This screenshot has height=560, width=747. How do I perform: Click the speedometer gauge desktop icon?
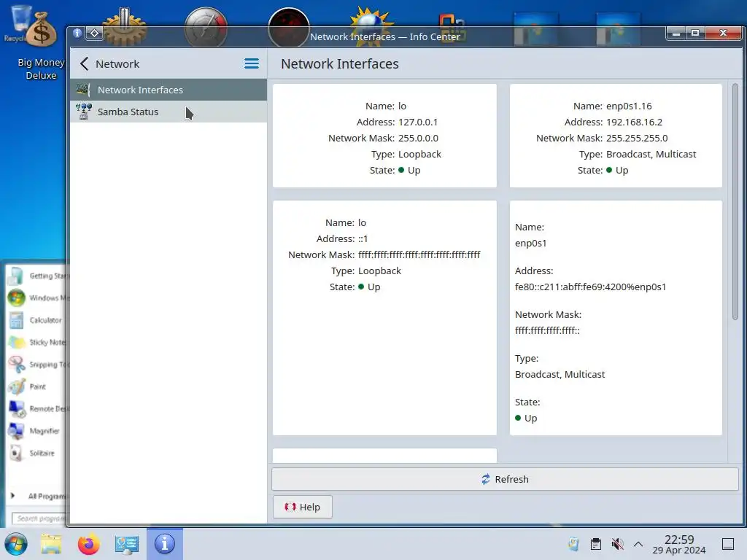tap(206, 27)
